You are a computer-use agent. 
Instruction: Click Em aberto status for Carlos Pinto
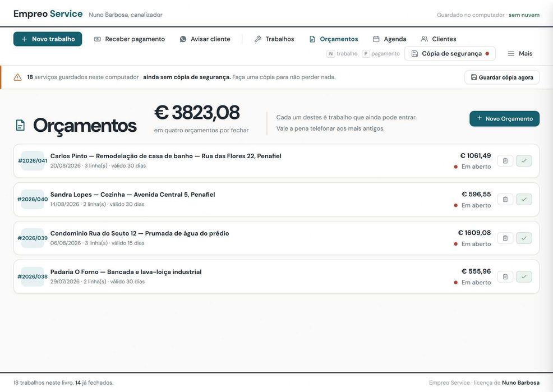click(472, 167)
